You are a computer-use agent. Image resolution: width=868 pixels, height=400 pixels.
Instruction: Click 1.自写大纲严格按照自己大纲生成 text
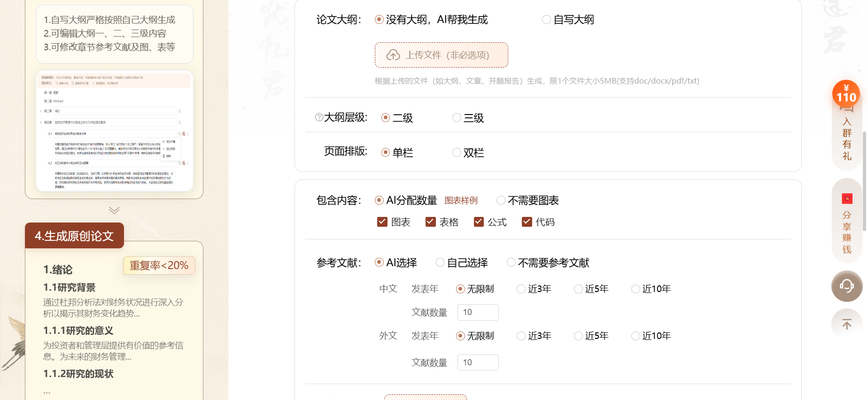pyautogui.click(x=109, y=20)
